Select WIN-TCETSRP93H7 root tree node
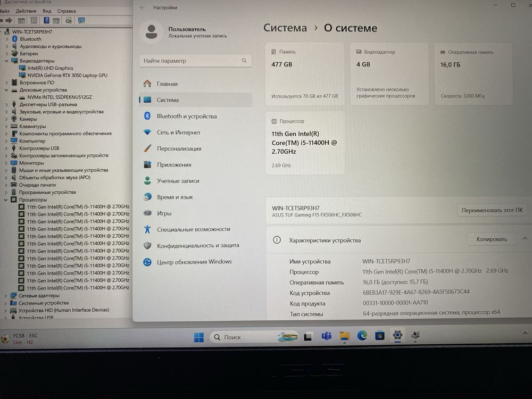Screen dimensions: 532x399 32,31
